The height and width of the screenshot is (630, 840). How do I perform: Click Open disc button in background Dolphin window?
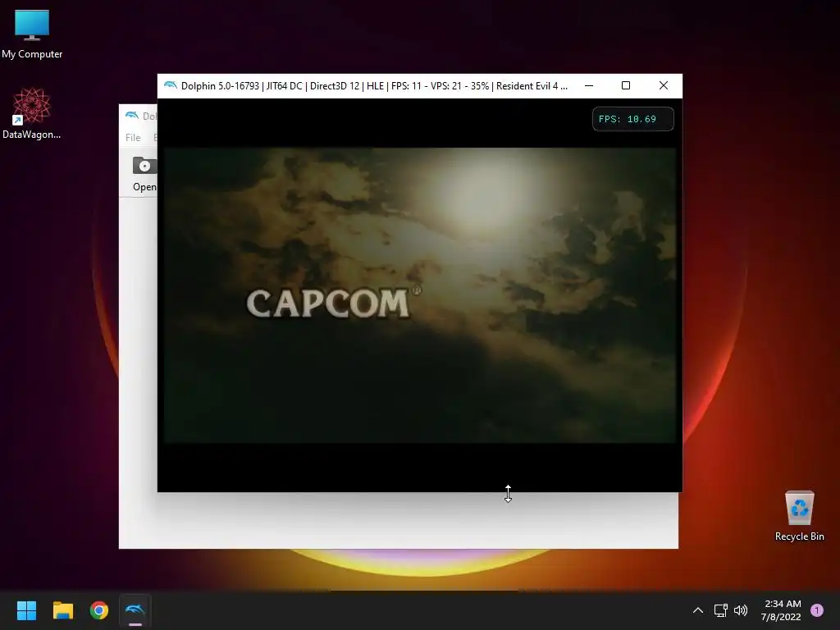pyautogui.click(x=144, y=174)
